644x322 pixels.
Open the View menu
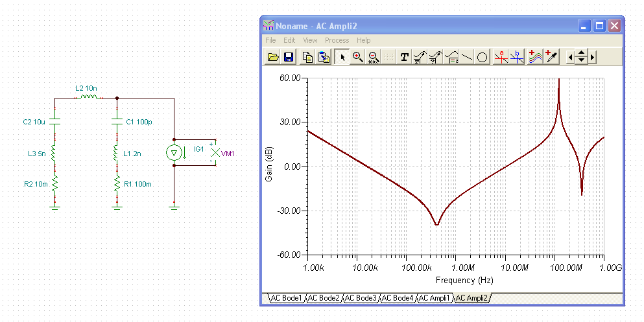click(310, 40)
